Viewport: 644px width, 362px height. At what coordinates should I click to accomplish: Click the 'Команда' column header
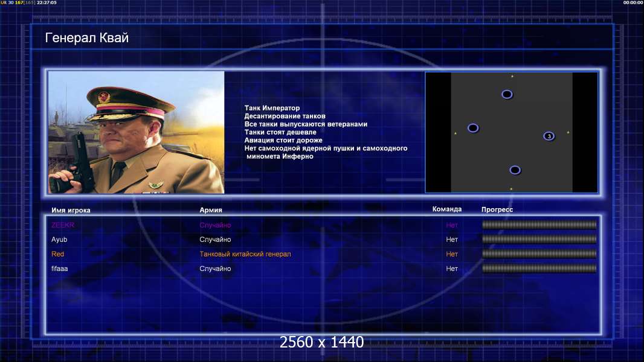tap(447, 209)
